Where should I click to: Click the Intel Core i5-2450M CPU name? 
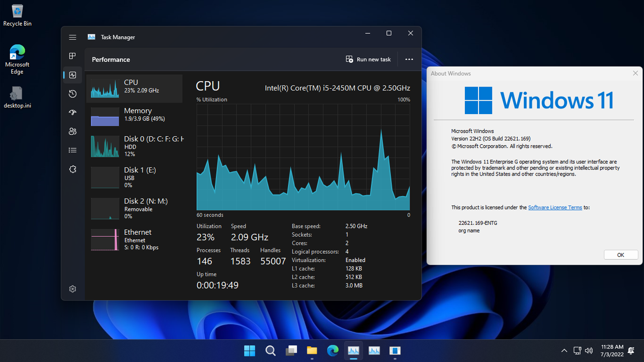tap(338, 88)
